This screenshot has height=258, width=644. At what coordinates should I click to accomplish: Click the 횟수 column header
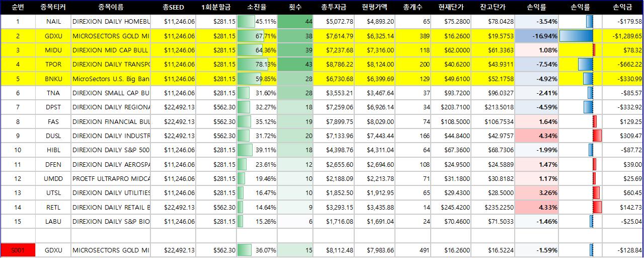click(x=295, y=8)
